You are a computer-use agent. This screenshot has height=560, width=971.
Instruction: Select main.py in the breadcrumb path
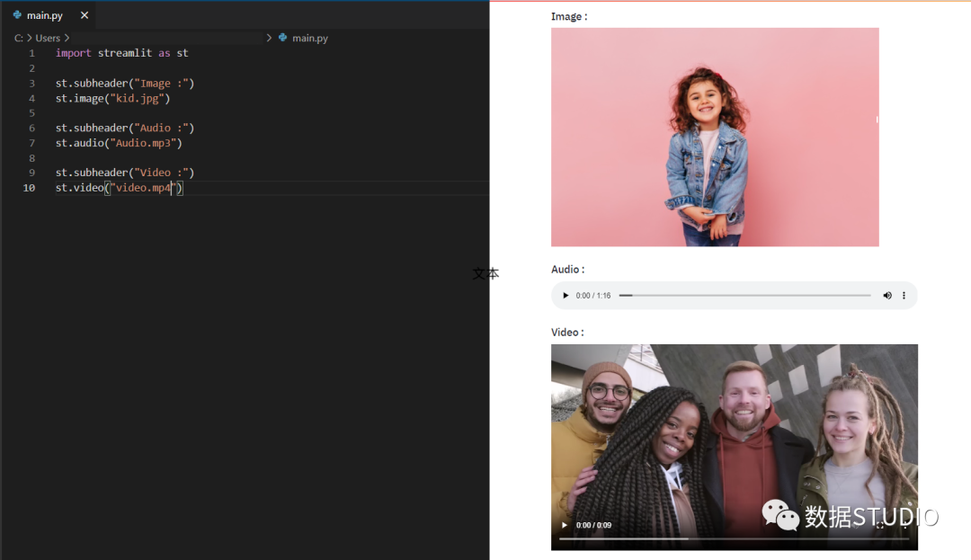click(309, 38)
